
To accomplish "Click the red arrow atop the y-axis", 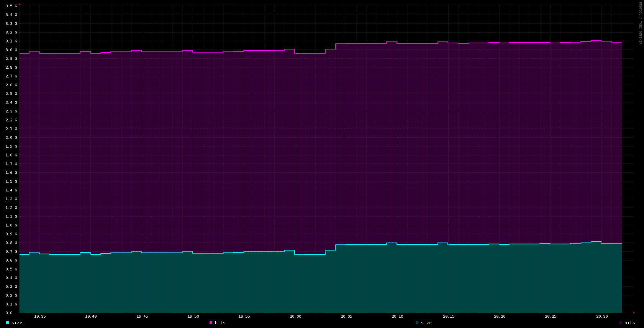I will click(20, 4).
